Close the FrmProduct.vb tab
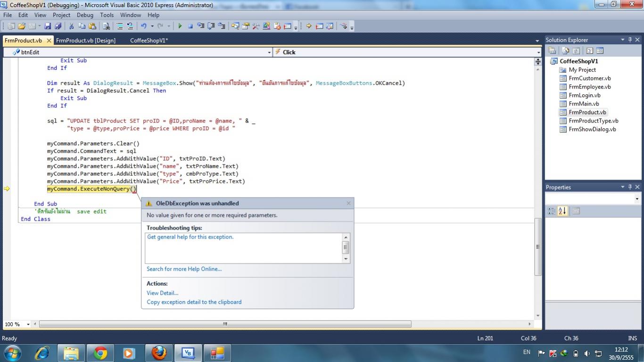Image resolution: width=644 pixels, height=362 pixels. (49, 41)
